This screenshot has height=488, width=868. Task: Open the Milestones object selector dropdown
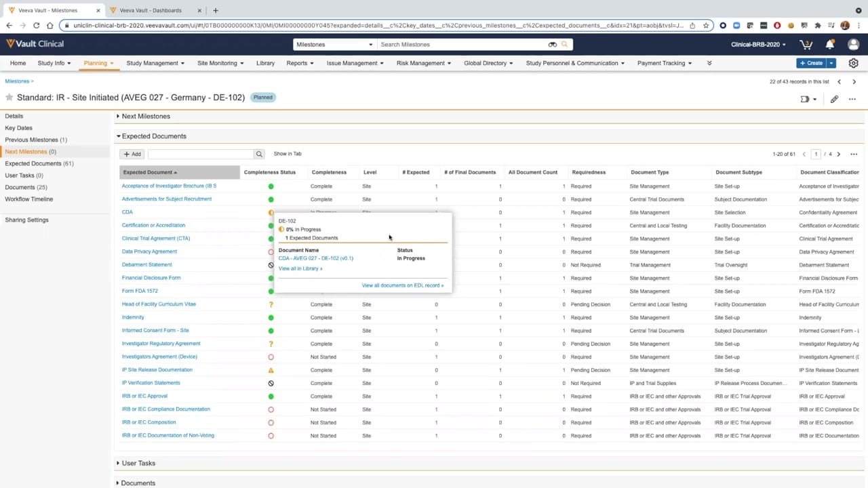tap(334, 45)
